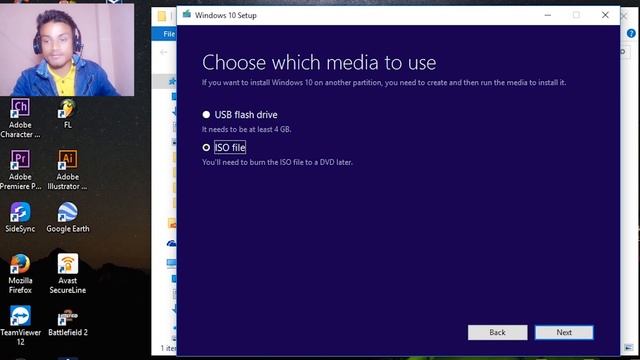Launch SideSync from the desktop
This screenshot has height=360, width=640.
20,218
